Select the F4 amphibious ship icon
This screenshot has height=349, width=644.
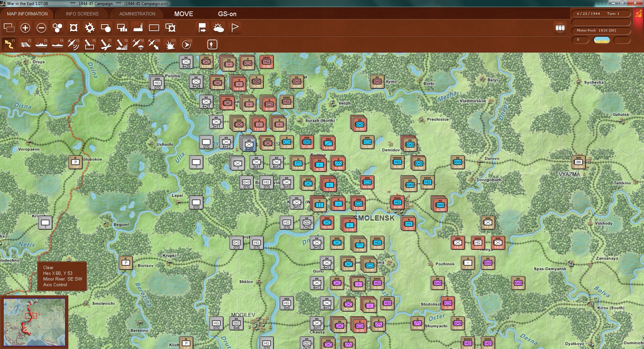(x=57, y=44)
